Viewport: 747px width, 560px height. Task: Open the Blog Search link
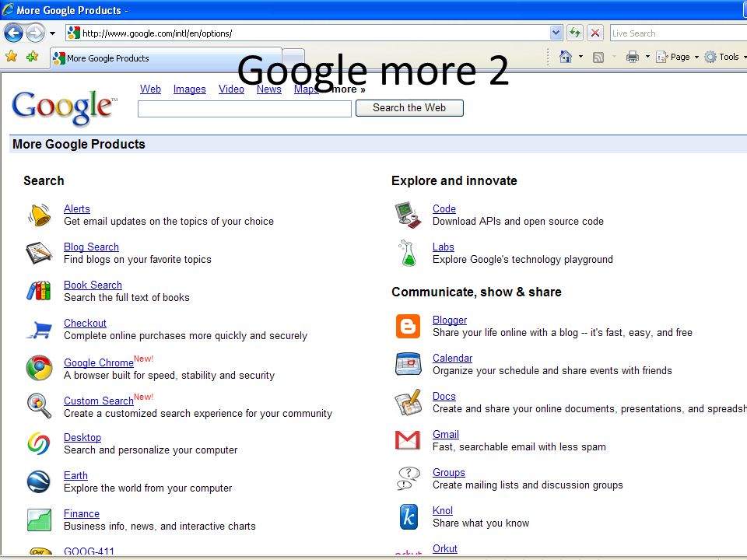[x=92, y=247]
